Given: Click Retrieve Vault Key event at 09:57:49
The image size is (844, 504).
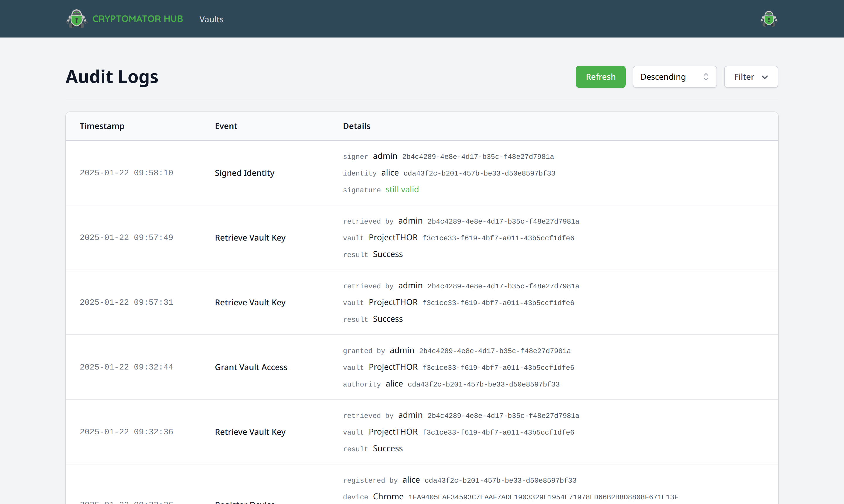Looking at the screenshot, I should point(250,238).
